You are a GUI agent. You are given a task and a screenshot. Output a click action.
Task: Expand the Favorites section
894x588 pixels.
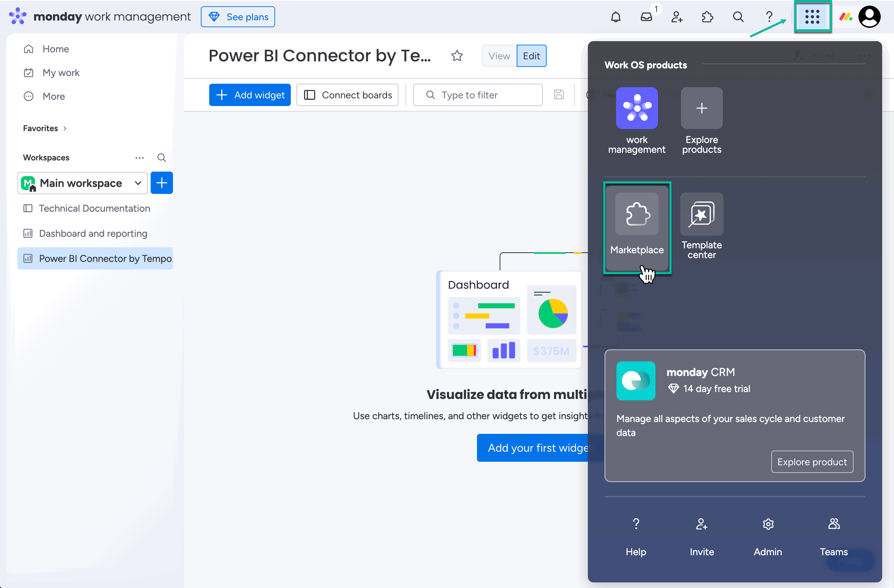(44, 128)
